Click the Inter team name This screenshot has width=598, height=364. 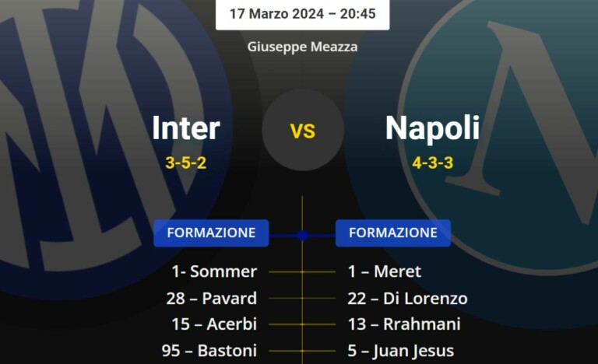click(186, 128)
